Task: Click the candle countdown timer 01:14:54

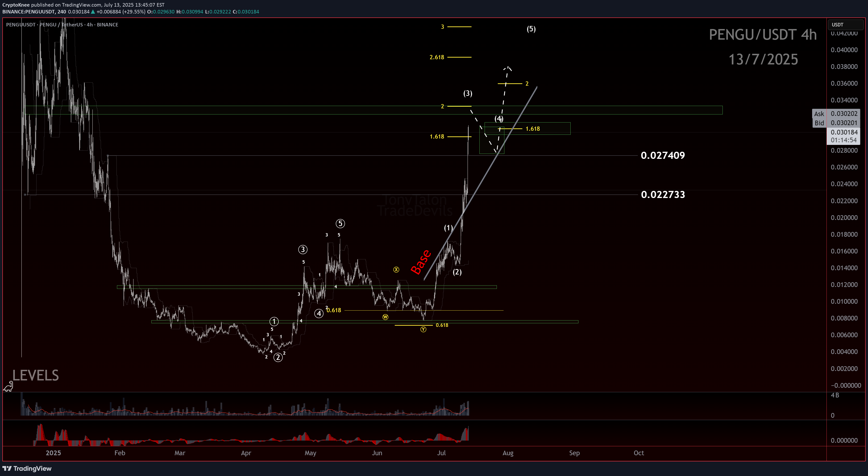Action: 844,140
